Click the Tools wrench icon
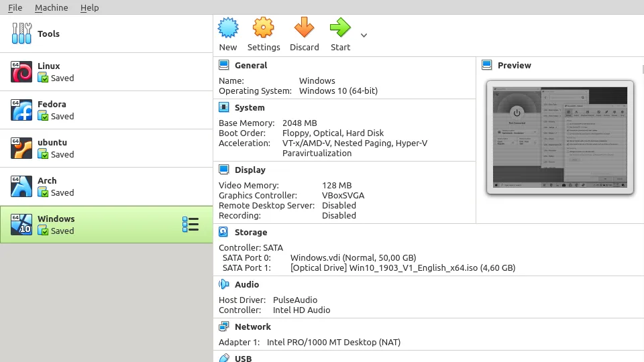Viewport: 644px width, 362px height. 21,34
